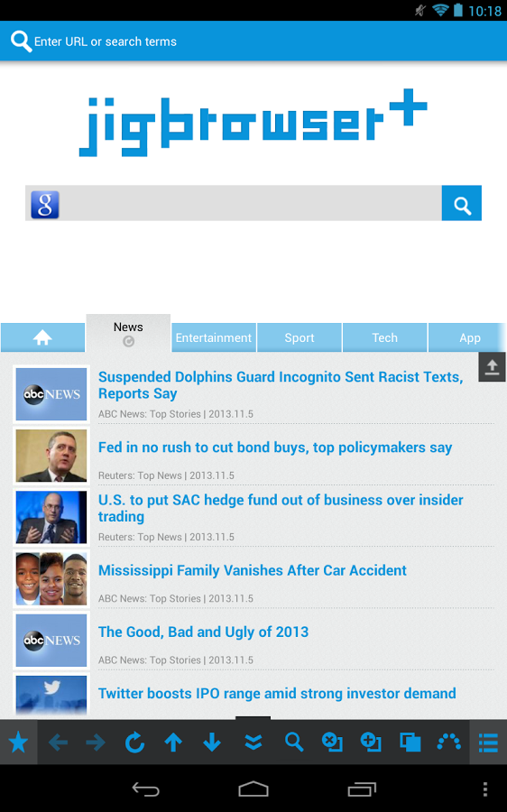Select the News tab
Screen dimensions: 507x812
tap(128, 334)
